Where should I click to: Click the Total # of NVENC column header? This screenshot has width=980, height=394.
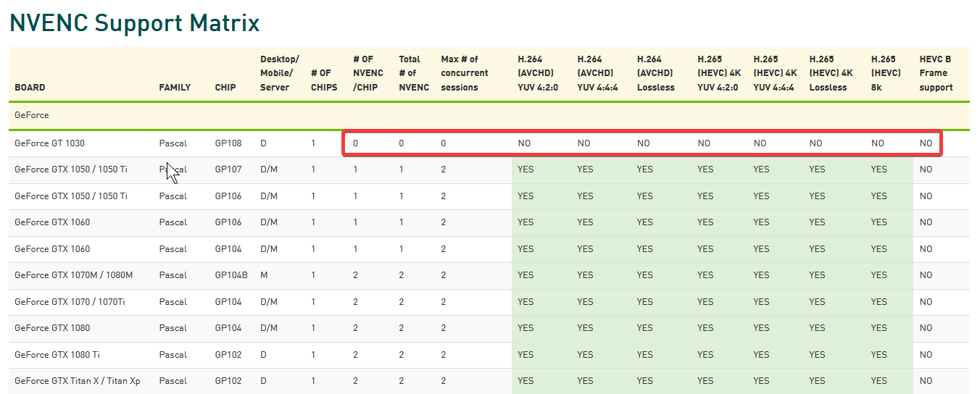(413, 73)
